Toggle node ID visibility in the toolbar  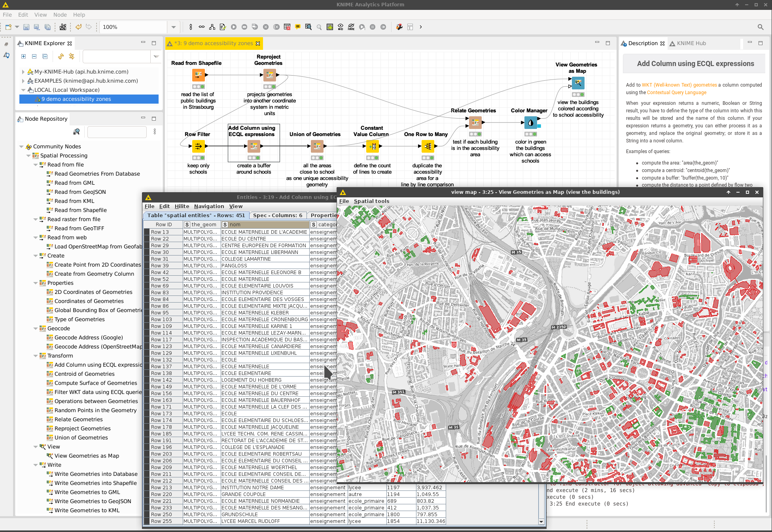click(341, 27)
